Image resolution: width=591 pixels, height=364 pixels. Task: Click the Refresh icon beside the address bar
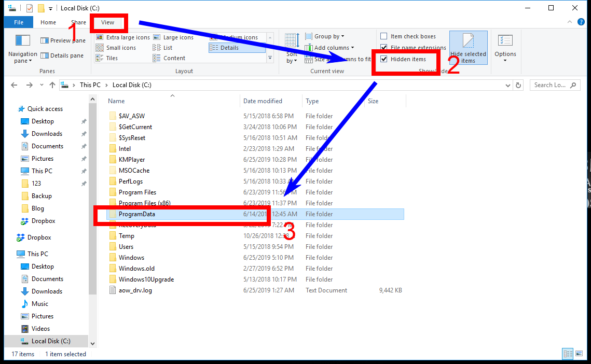point(518,85)
